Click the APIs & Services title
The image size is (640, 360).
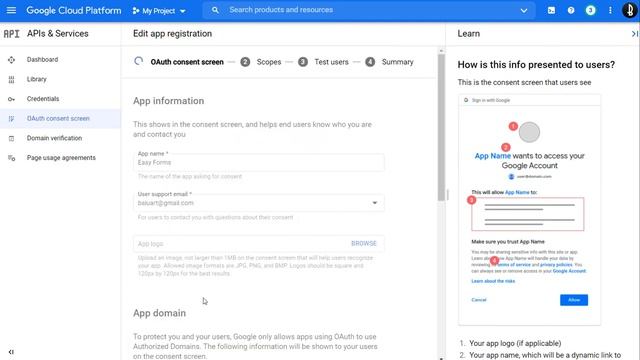58,34
